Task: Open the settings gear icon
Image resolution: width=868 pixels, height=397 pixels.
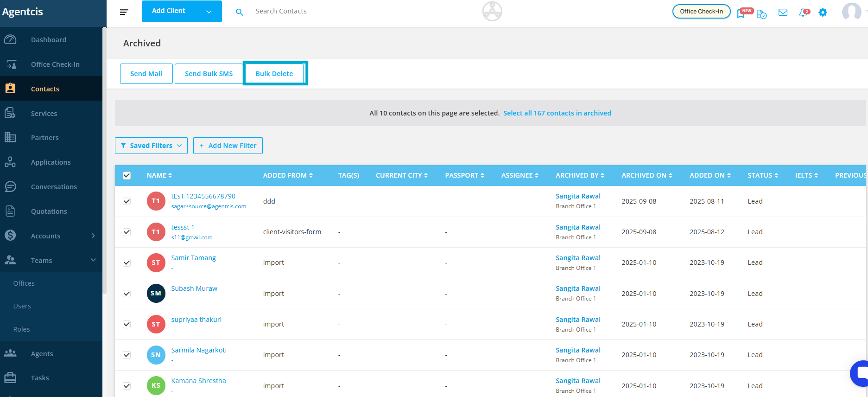Action: (823, 13)
